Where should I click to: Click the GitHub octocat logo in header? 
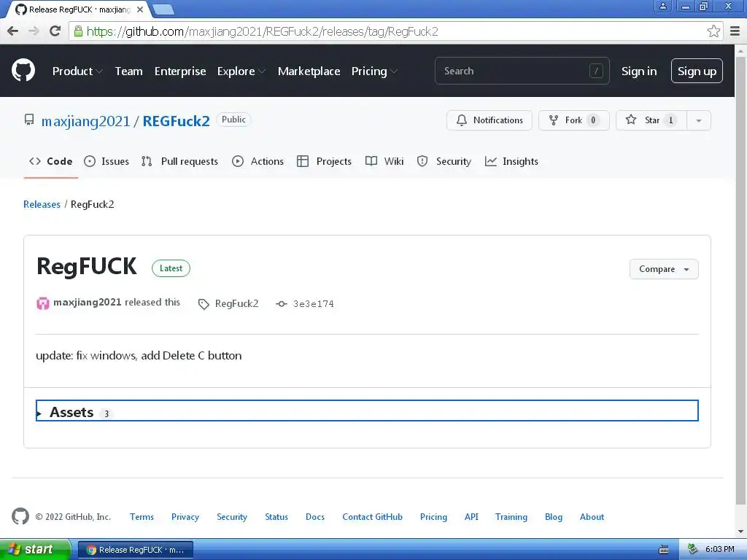coord(23,71)
